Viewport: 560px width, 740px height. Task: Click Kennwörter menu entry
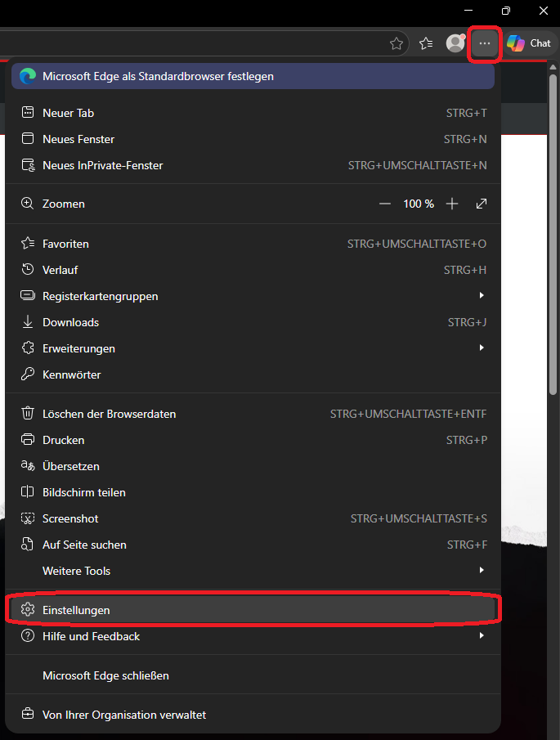[x=253, y=374]
